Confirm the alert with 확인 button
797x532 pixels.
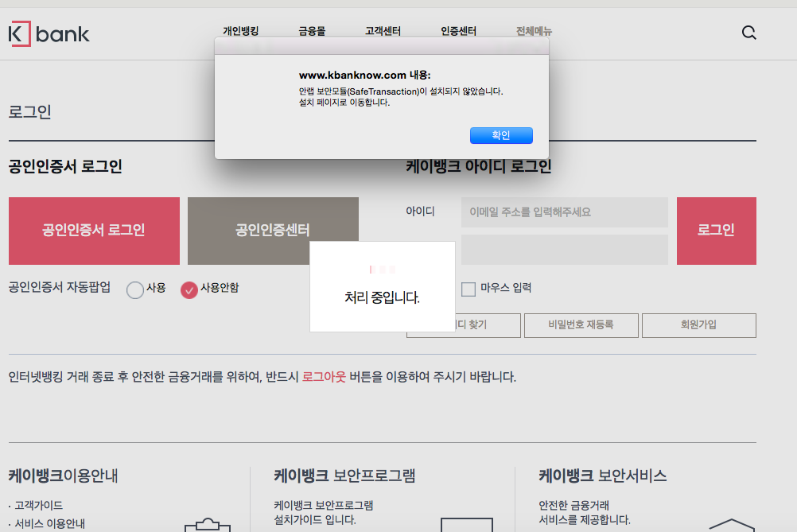(x=501, y=135)
